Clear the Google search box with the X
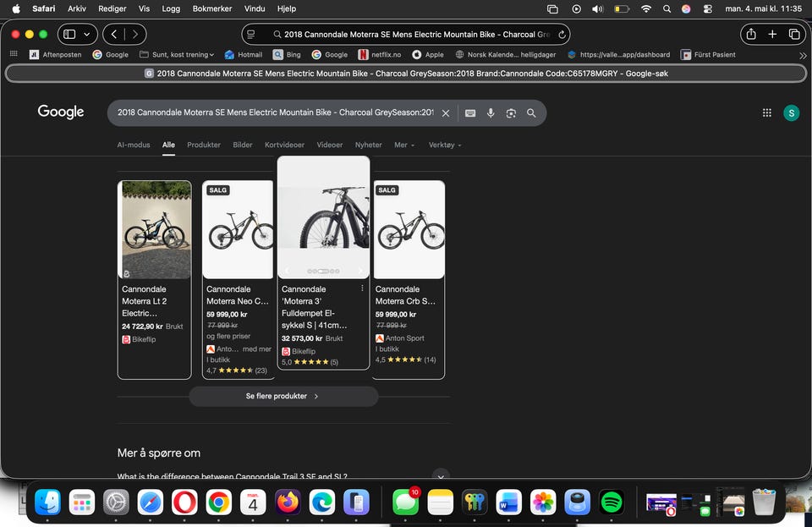This screenshot has height=527, width=812. pos(446,113)
